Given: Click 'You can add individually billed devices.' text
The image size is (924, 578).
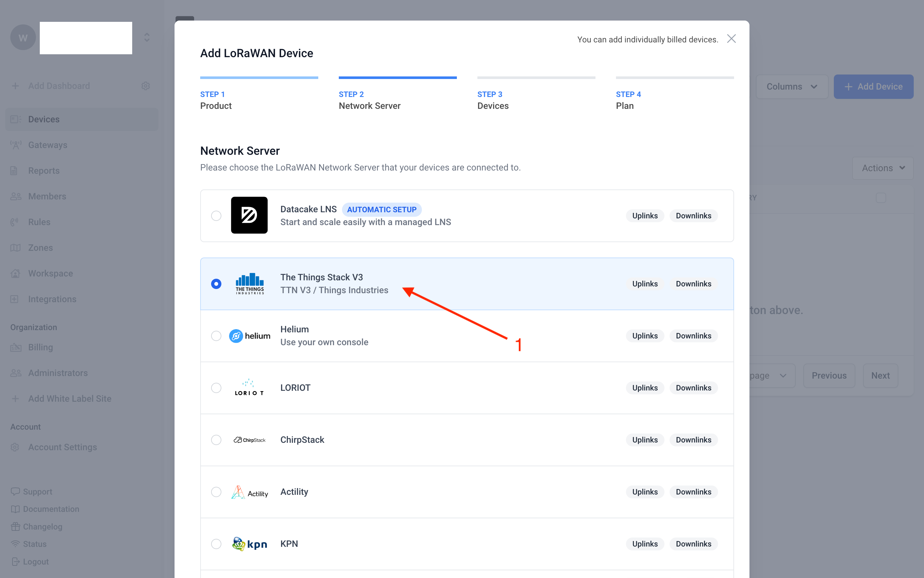Looking at the screenshot, I should click(647, 39).
